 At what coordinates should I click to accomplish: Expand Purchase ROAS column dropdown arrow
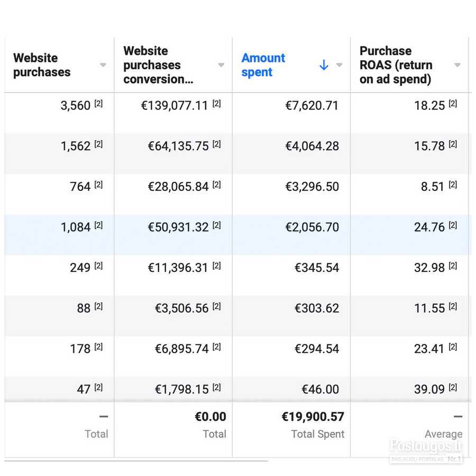pos(457,65)
